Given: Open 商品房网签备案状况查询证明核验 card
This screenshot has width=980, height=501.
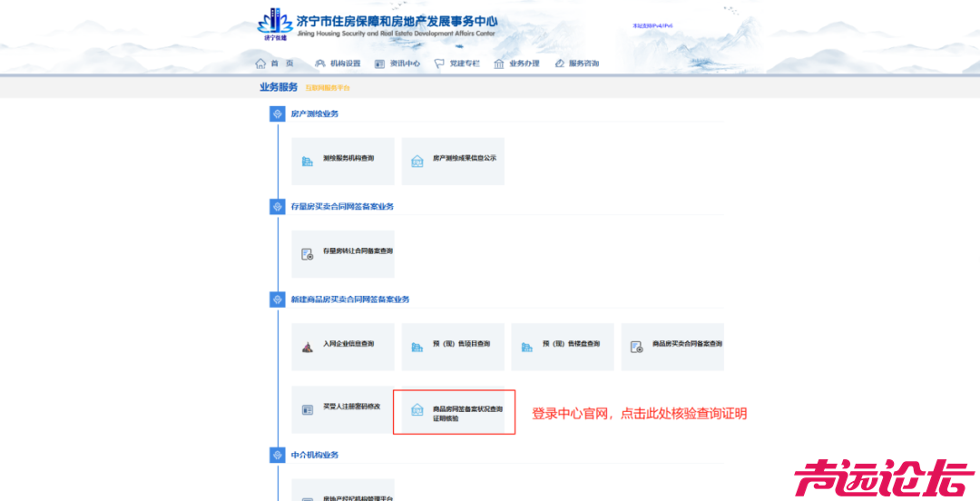Looking at the screenshot, I should pos(455,412).
